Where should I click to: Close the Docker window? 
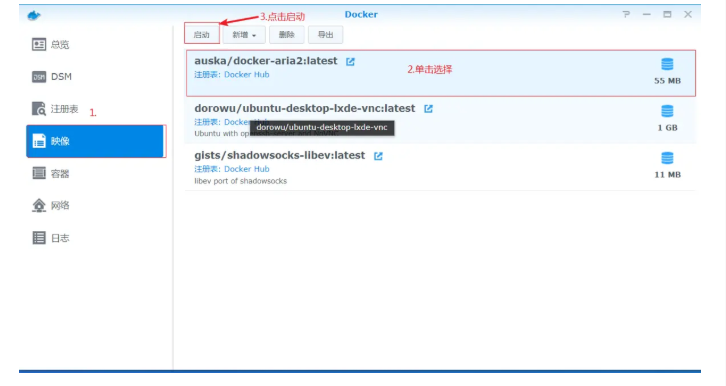[x=688, y=14]
